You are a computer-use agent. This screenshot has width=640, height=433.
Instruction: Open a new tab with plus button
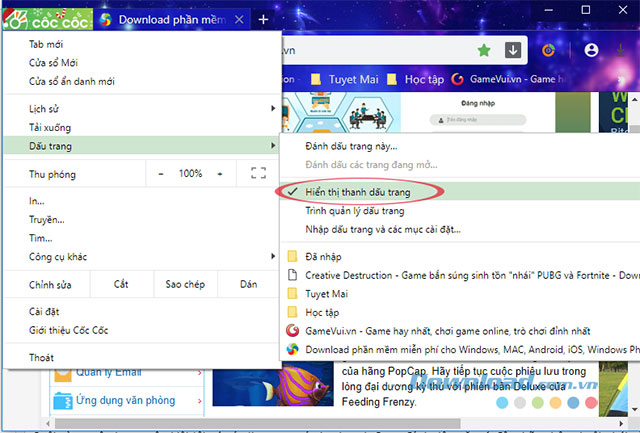263,19
